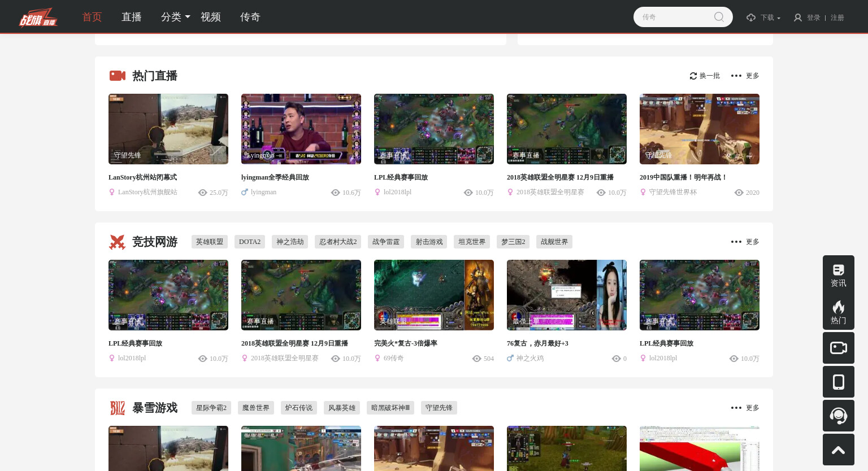The image size is (868, 471).
Task: Click 换一批 to refresh streams
Action: [710, 76]
